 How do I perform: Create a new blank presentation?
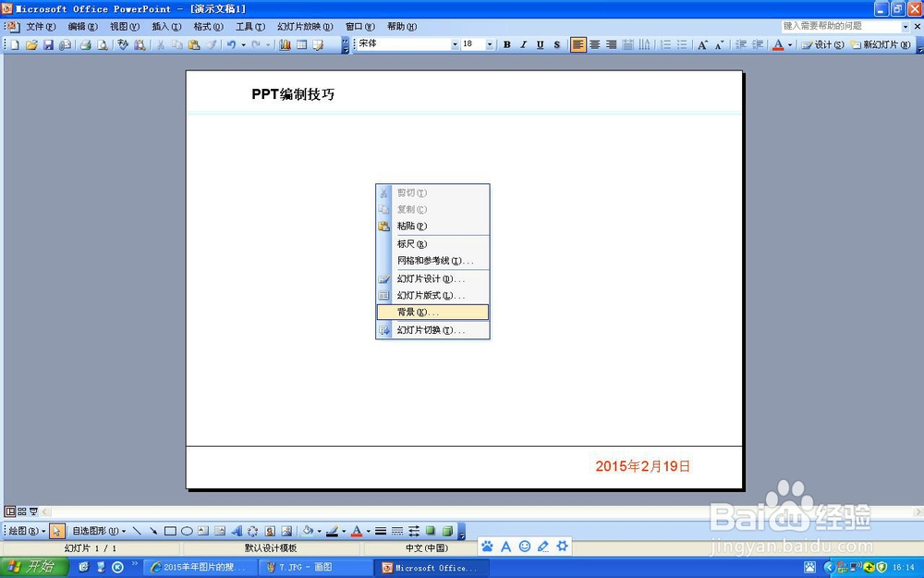tap(15, 44)
